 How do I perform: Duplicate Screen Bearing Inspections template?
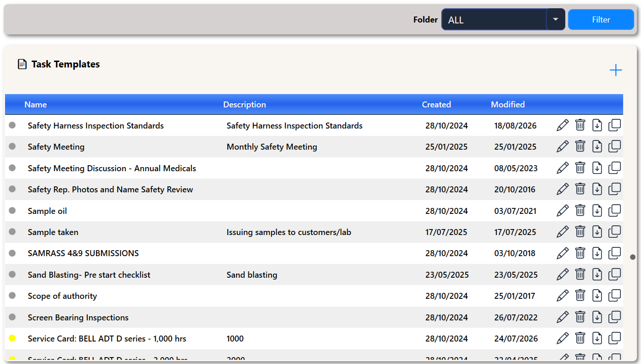pos(615,317)
